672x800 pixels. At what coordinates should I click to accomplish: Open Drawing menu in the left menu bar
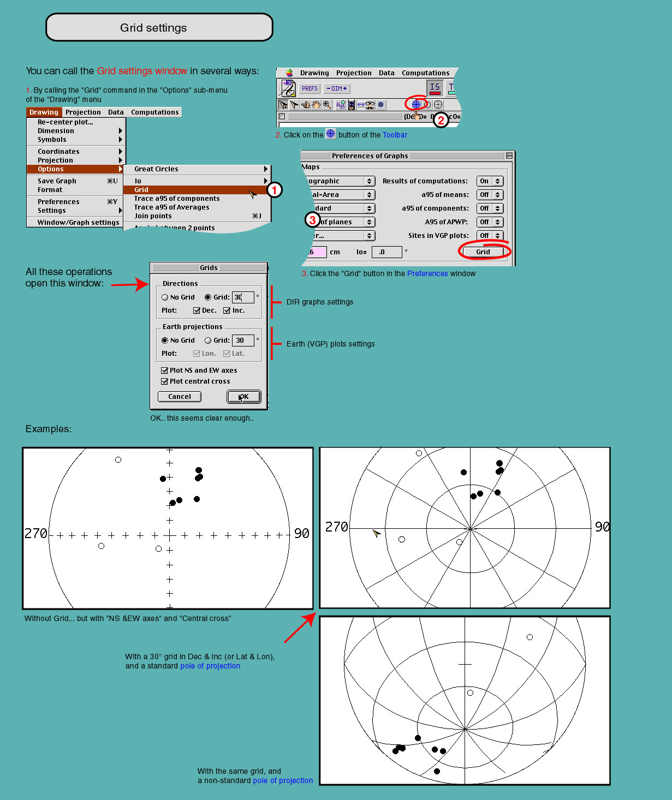pyautogui.click(x=44, y=112)
